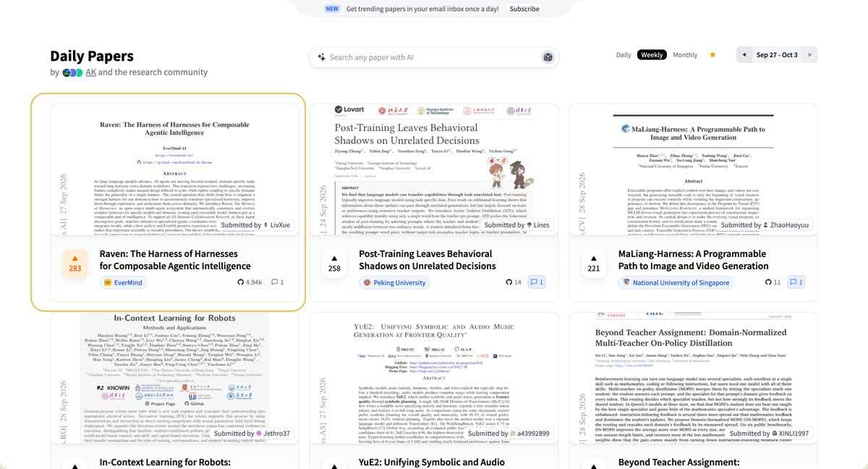
Task: Open comments on Post-Training Leaves card
Action: (537, 282)
